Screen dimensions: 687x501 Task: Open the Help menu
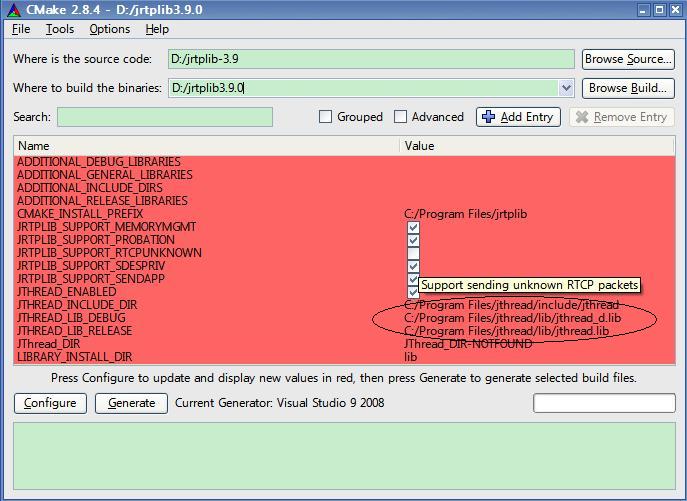click(157, 29)
